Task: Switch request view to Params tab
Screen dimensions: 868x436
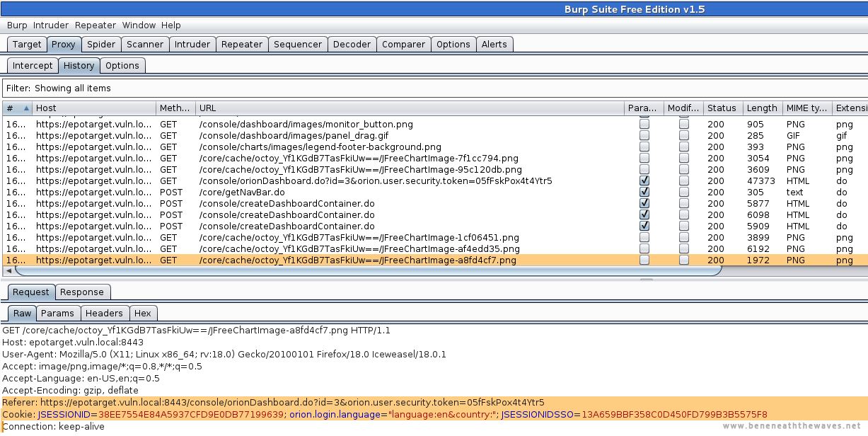Action: coord(57,313)
